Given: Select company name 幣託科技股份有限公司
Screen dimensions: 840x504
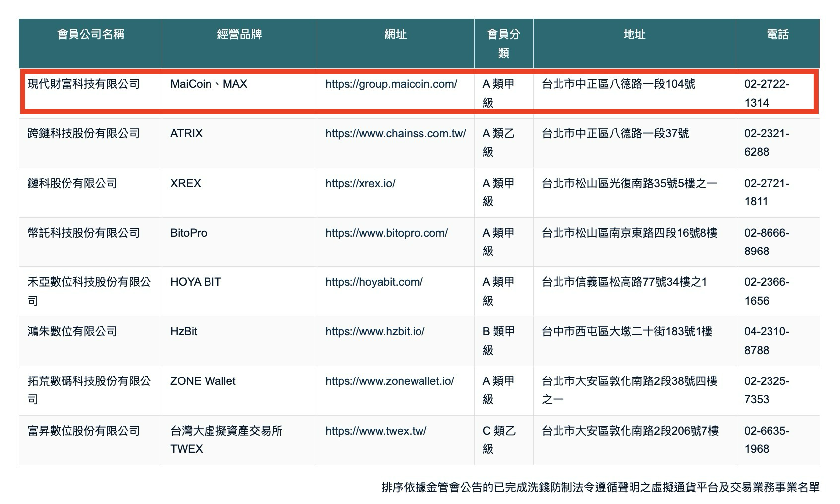Looking at the screenshot, I should pos(83,233).
